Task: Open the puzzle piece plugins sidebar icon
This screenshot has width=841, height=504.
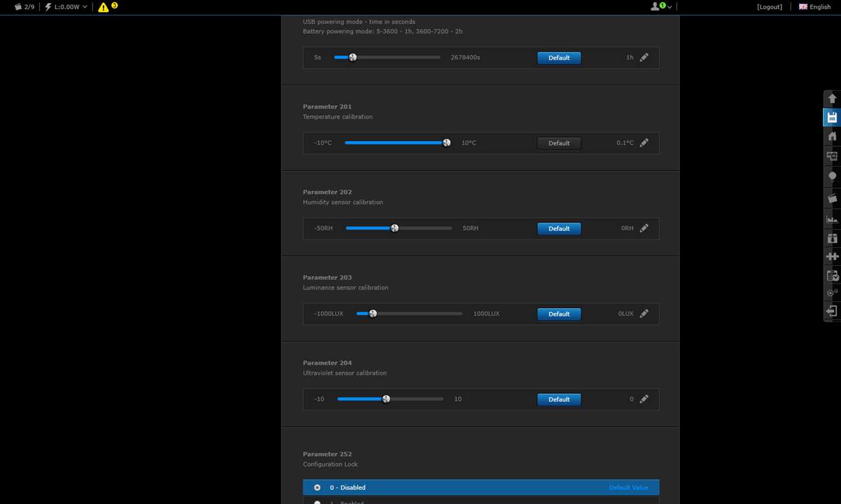Action: coord(832,257)
